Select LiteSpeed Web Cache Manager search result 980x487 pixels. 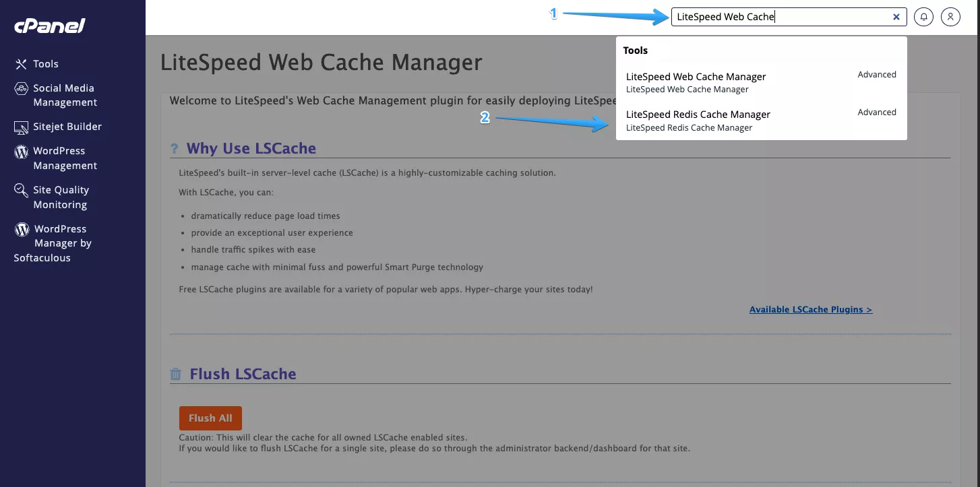click(x=696, y=76)
